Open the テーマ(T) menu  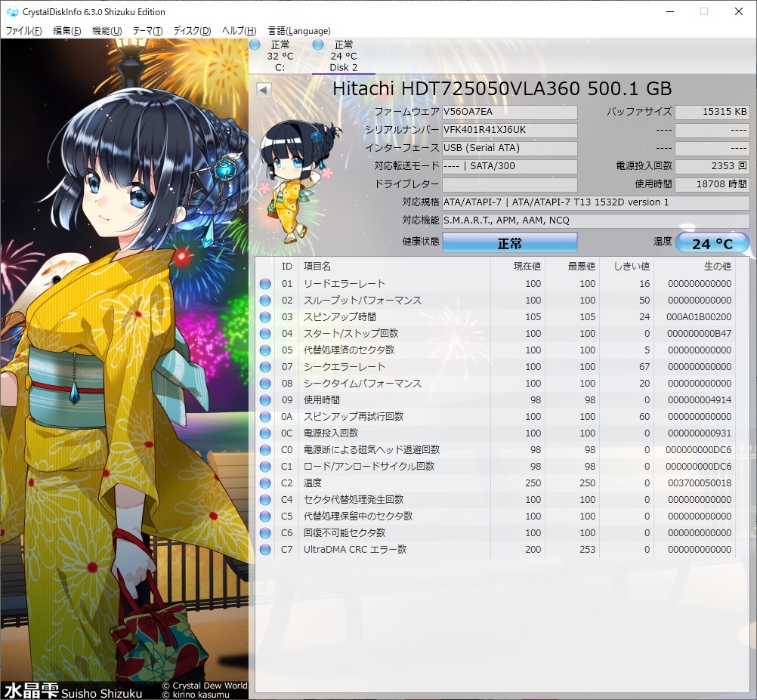pos(148,31)
